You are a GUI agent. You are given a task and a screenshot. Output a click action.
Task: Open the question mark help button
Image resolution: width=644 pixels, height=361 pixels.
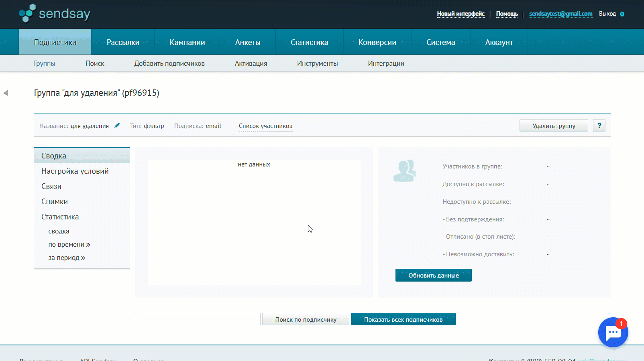[599, 126]
